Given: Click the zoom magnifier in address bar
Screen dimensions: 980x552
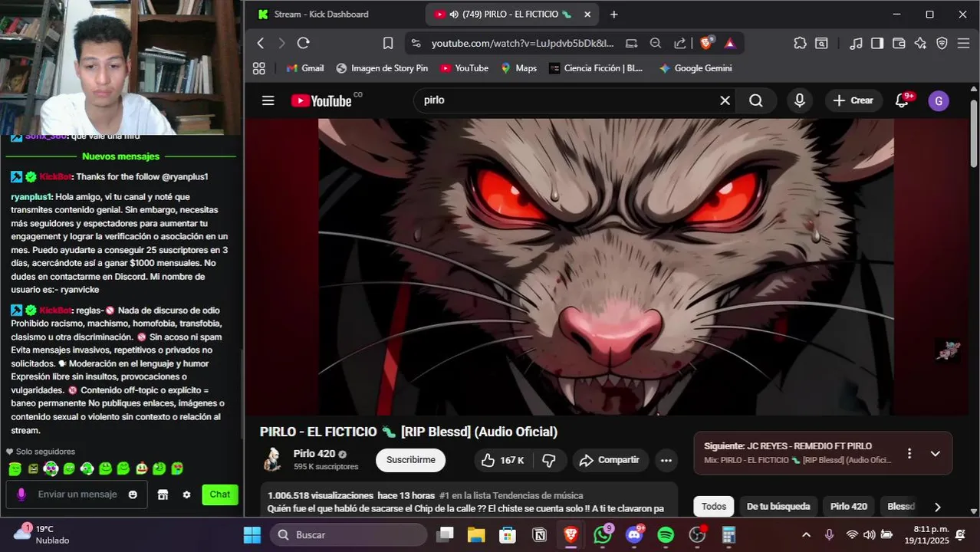Looking at the screenshot, I should click(x=656, y=44).
